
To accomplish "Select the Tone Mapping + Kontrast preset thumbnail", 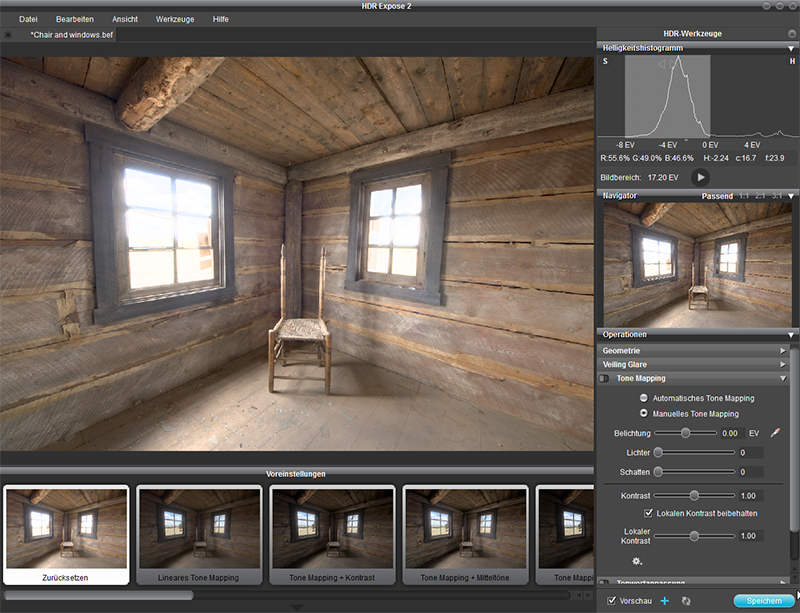I will point(333,533).
